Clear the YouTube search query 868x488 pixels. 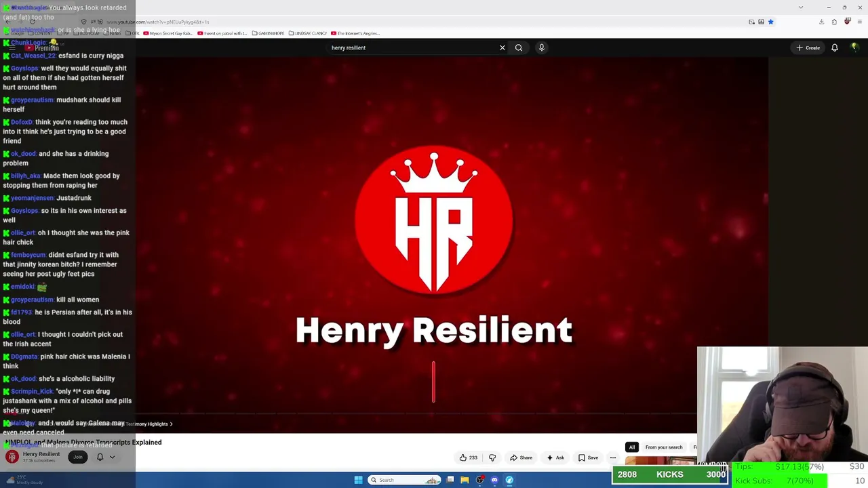(502, 47)
